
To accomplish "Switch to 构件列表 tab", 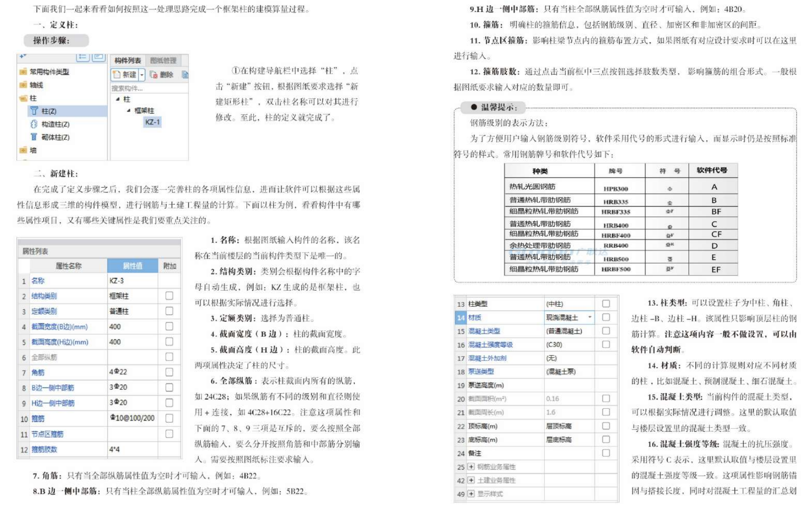I will pos(128,60).
